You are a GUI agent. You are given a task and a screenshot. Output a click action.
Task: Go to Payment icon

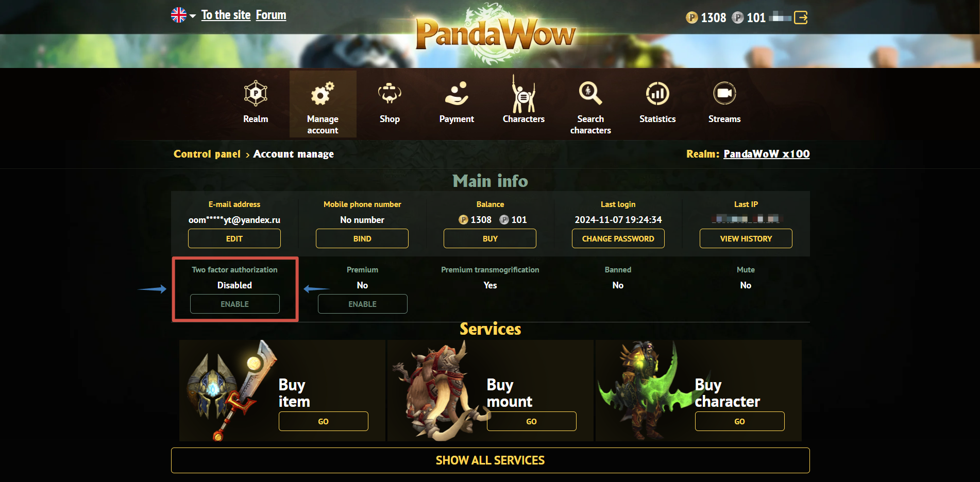coord(457,93)
